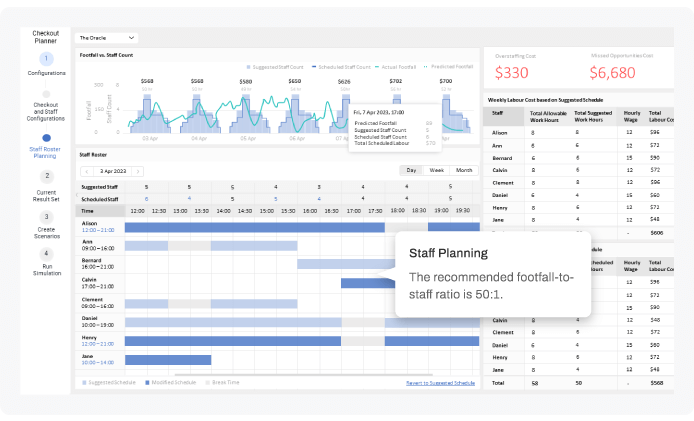Select Henry's 12:00–21:00 shift time
This screenshot has height=421, width=694.
98,344
